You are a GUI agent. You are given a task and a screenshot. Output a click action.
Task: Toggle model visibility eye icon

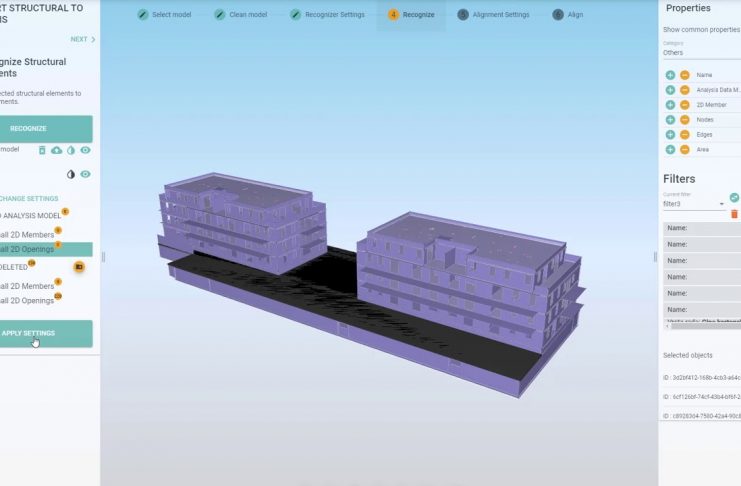[86, 150]
